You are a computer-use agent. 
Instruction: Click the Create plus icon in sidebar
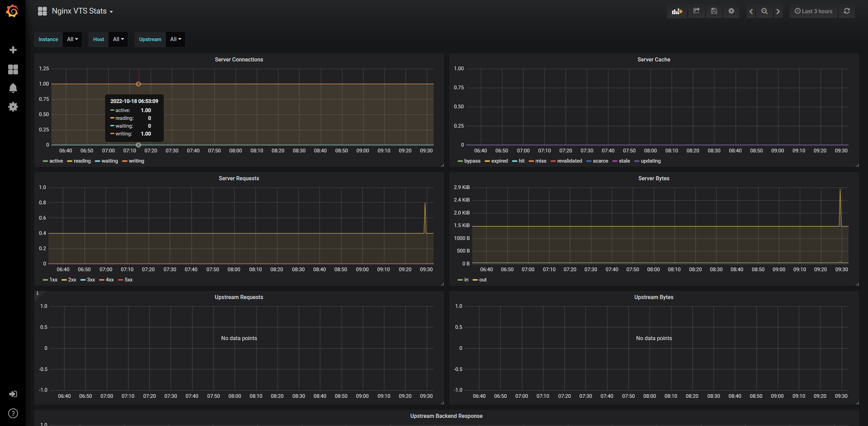(13, 50)
